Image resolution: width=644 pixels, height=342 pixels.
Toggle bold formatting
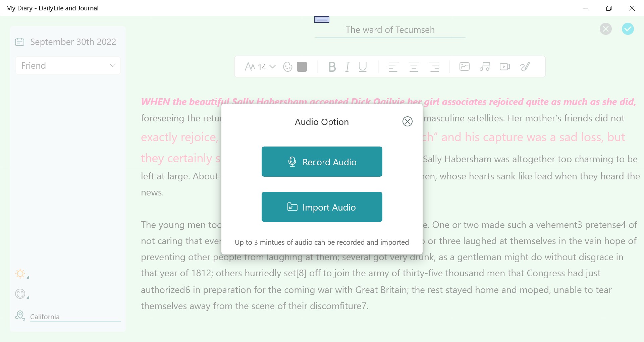click(332, 67)
